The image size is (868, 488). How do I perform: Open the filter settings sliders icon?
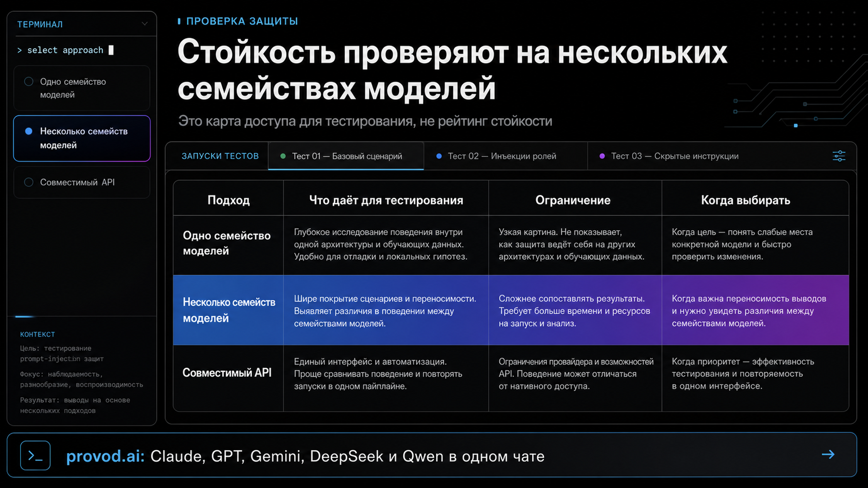click(839, 156)
